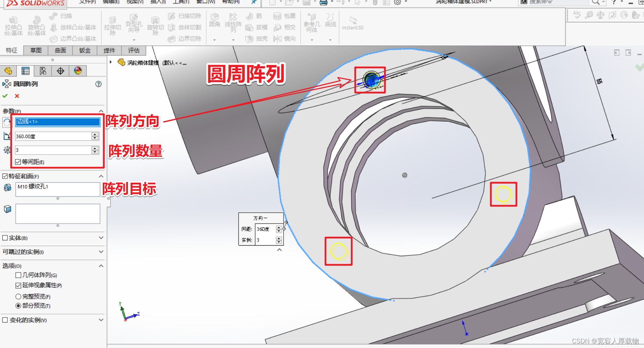The image size is (644, 348).
Task: Enable the 变化的实例 checkbox
Action: [5, 320]
